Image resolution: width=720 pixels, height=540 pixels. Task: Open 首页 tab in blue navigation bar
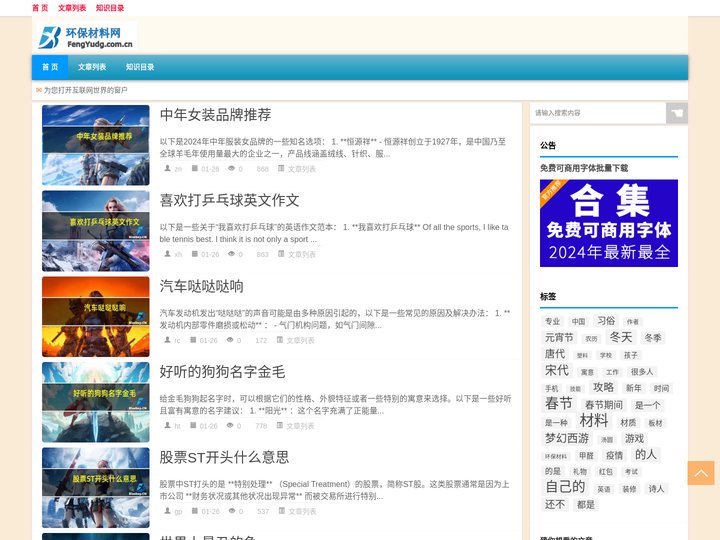(x=50, y=67)
